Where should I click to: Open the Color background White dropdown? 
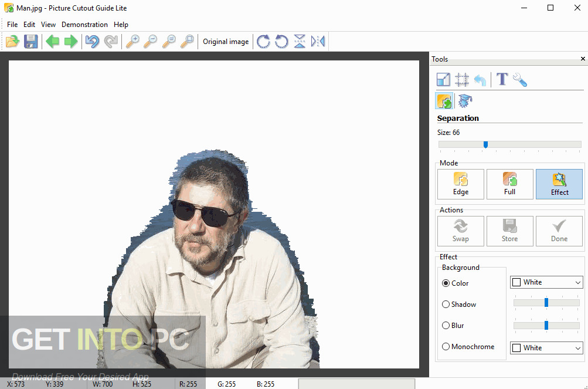546,282
